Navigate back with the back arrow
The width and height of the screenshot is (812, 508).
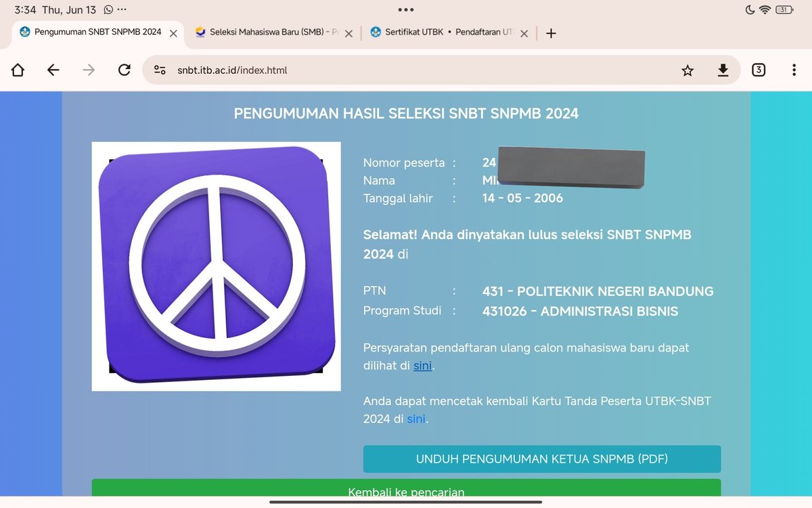(53, 70)
